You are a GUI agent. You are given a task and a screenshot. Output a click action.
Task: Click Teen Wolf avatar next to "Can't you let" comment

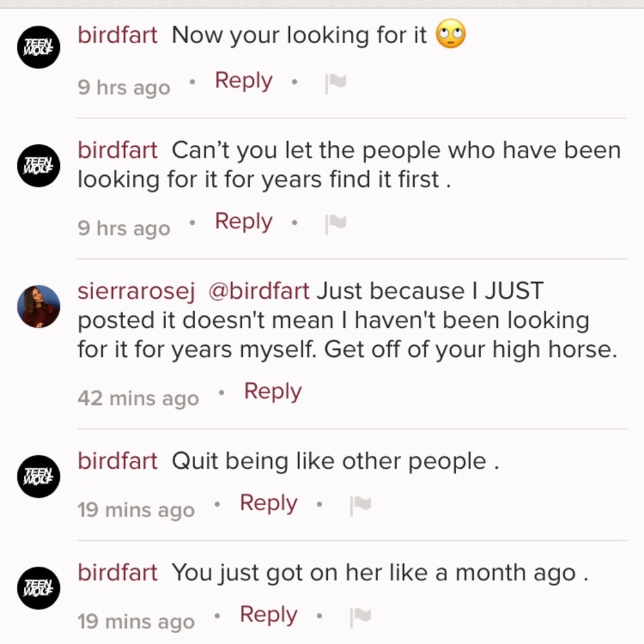(38, 166)
